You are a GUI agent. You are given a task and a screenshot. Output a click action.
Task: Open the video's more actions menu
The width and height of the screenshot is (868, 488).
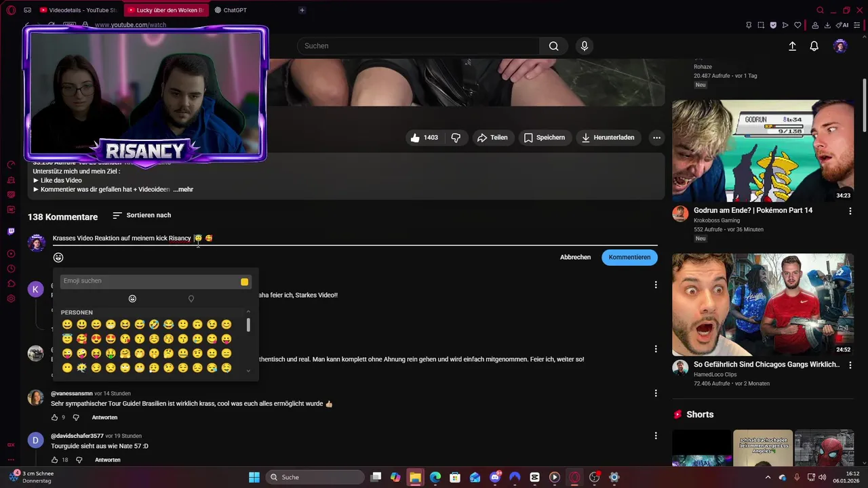(x=656, y=138)
